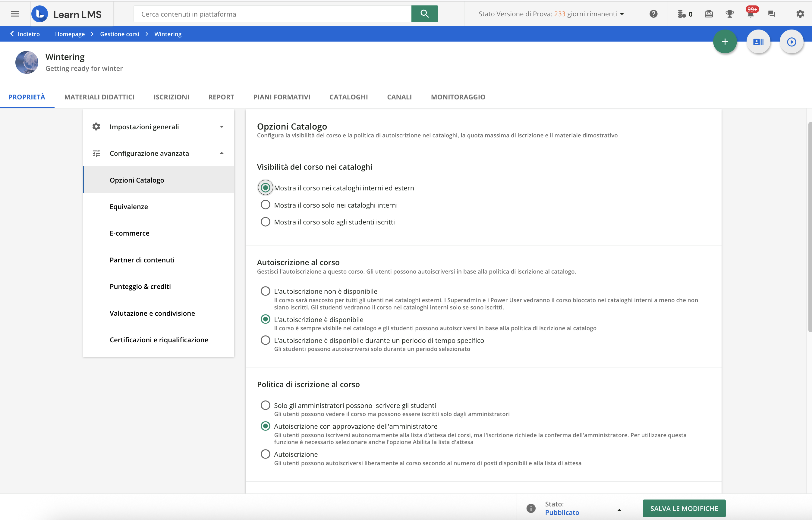Switch to the Materiali Didattici tab
812x520 pixels.
coord(99,97)
